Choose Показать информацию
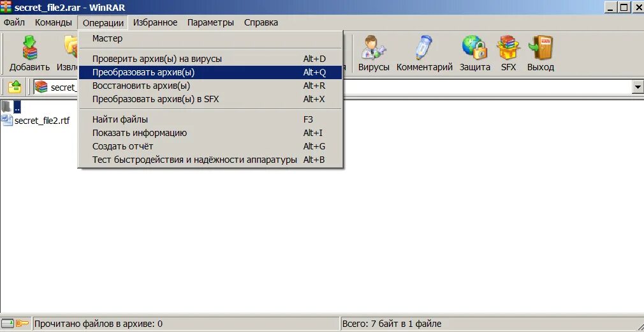Screen dimensions: 644x332 (x=210, y=133)
